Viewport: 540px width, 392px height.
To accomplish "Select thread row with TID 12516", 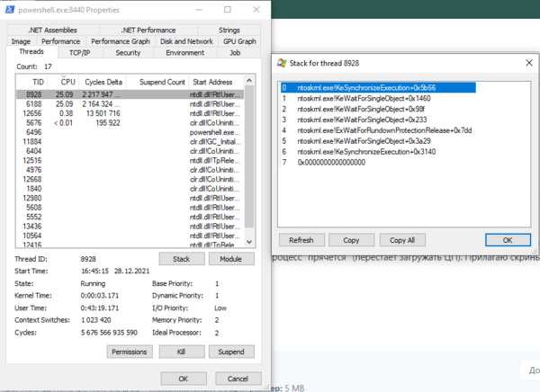I will tap(130, 160).
